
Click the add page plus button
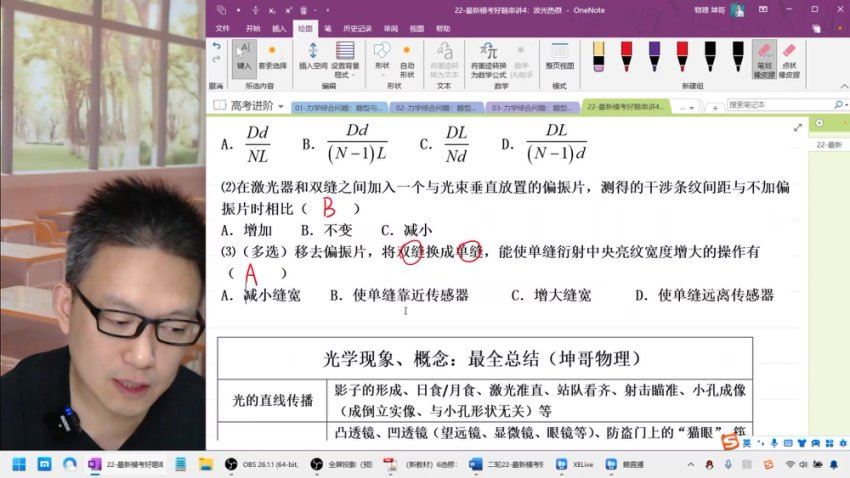tap(819, 123)
